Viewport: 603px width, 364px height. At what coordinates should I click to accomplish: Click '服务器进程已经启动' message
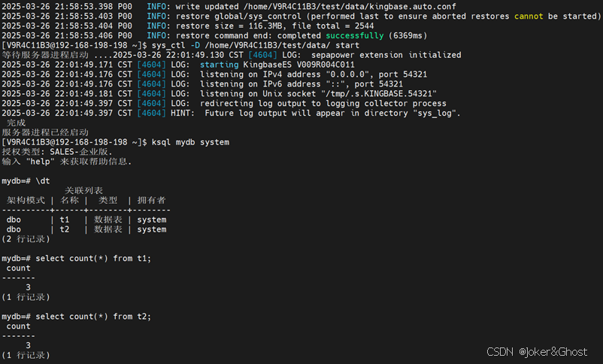point(45,132)
